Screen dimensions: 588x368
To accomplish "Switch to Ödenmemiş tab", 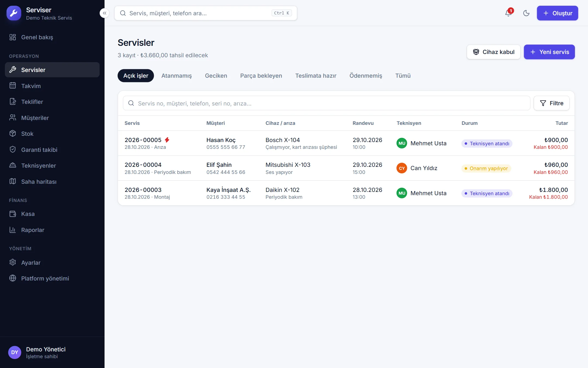I will coord(366,76).
